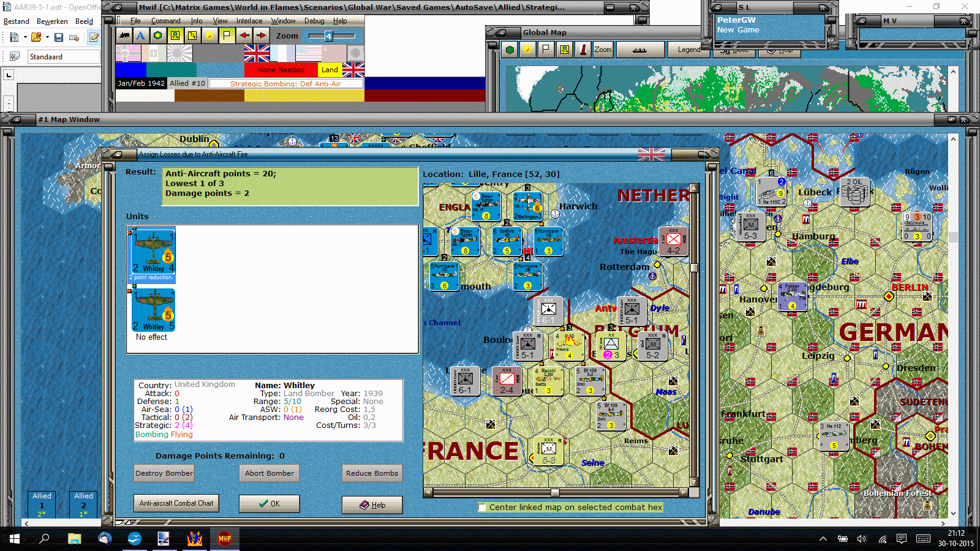Open dropdown arrow next to OpenOffice new document icon

tap(25, 37)
